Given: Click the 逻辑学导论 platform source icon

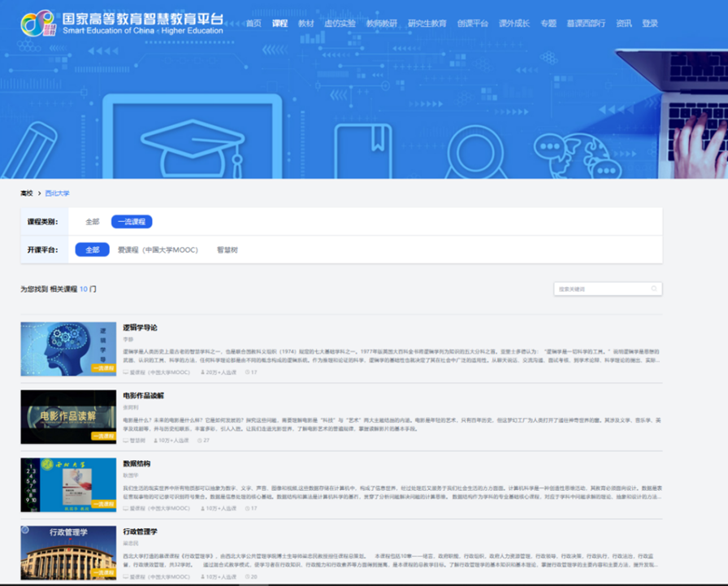Looking at the screenshot, I should (126, 372).
